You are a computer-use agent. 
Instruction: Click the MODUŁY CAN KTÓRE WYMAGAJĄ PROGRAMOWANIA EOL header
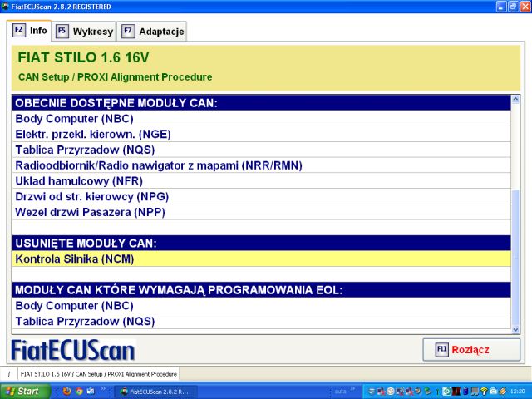click(x=261, y=290)
